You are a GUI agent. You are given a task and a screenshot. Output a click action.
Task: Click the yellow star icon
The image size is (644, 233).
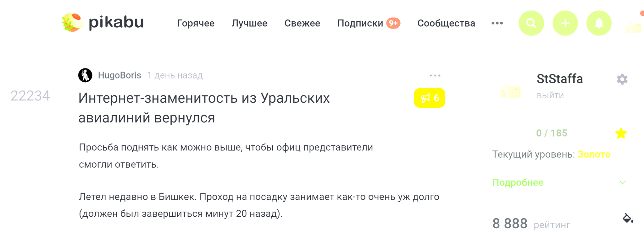pos(621,133)
